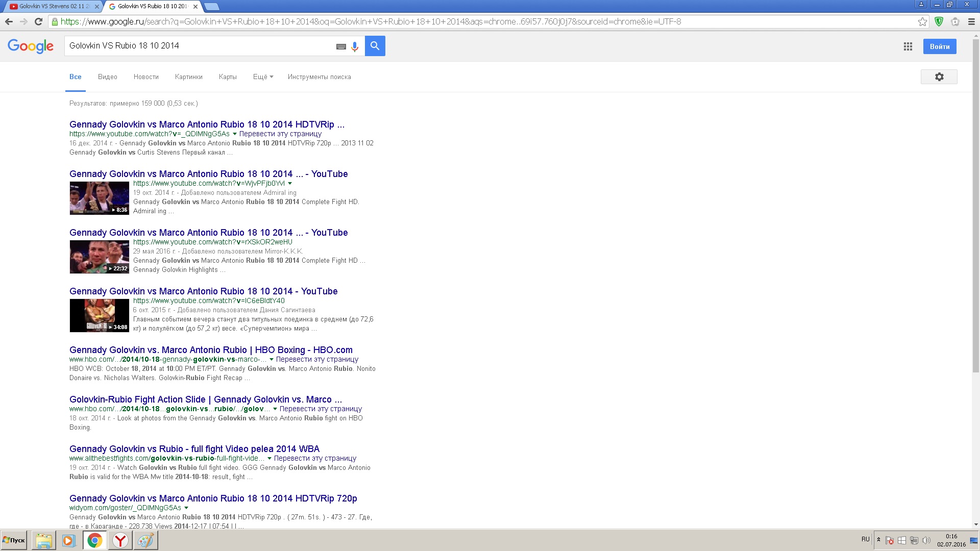
Task: Switch to the Картинки search tab
Action: pos(189,77)
